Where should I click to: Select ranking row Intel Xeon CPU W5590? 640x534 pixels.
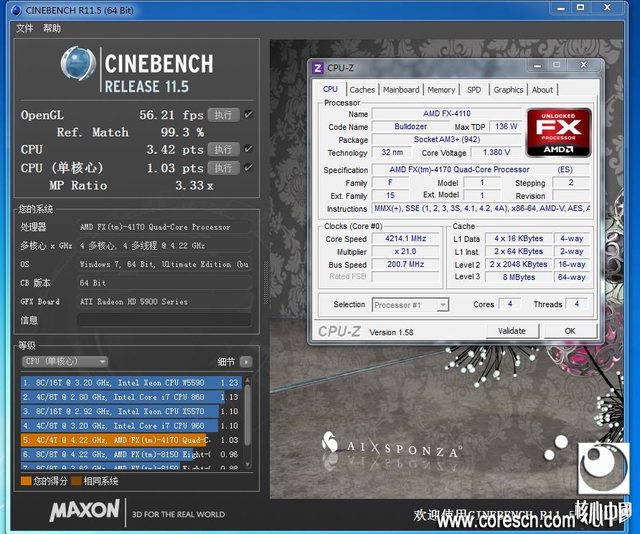(131, 383)
